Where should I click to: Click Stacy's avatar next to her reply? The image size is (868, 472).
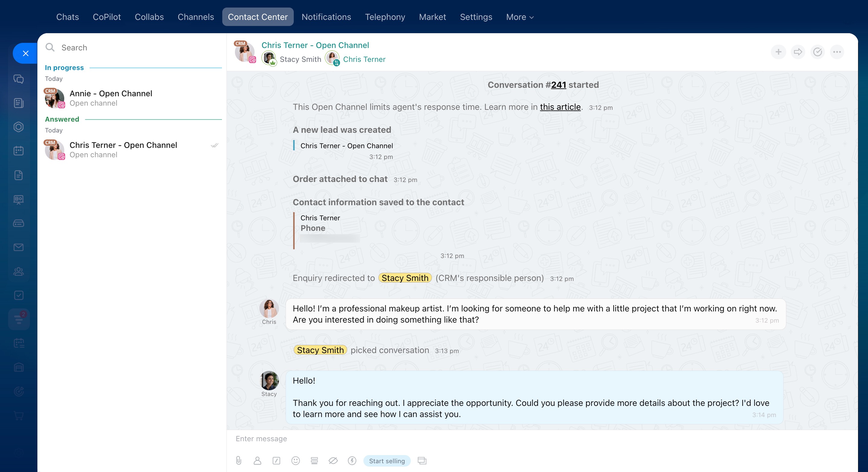(x=269, y=380)
